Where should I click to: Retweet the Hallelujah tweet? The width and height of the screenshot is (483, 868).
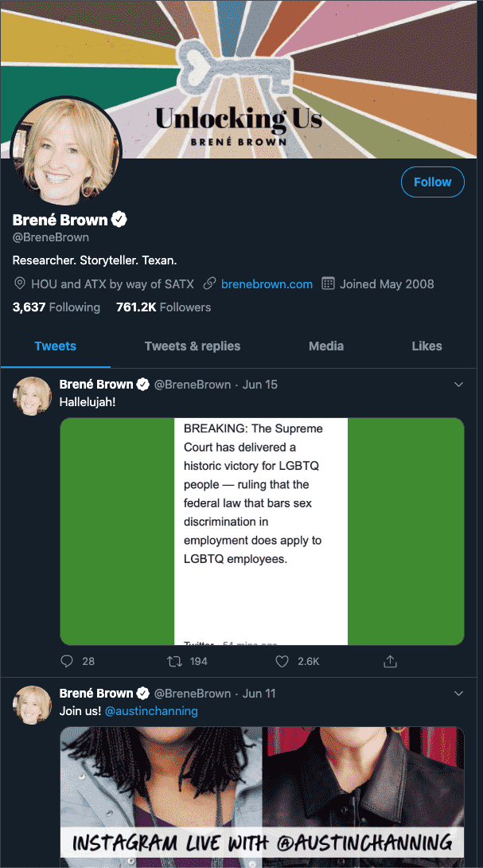click(173, 661)
